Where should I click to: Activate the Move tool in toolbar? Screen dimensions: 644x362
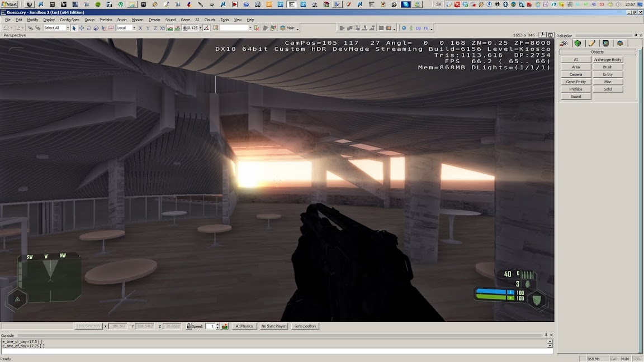coord(81,28)
